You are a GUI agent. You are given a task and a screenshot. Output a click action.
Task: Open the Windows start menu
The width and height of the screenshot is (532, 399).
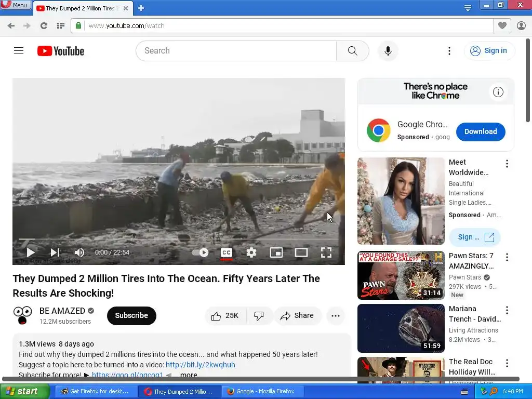[25, 391]
